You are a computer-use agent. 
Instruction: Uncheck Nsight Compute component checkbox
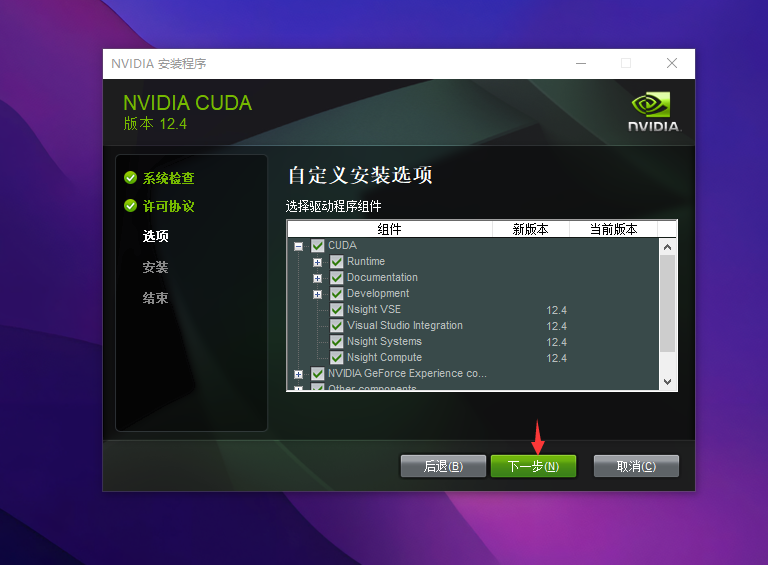click(x=337, y=358)
